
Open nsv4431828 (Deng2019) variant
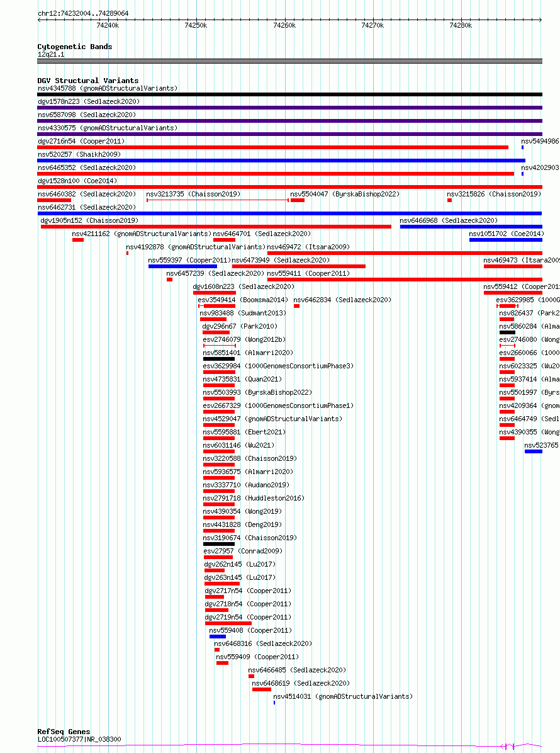coord(242,525)
